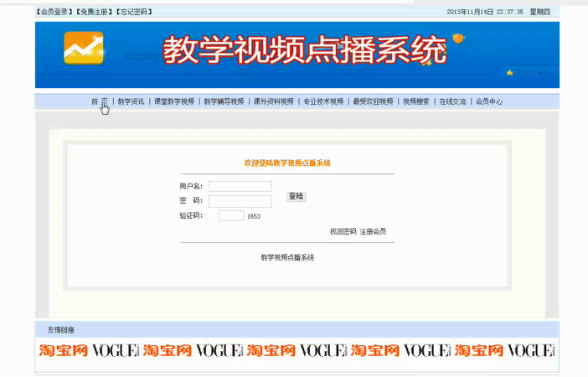The width and height of the screenshot is (588, 377).
Task: Open the 找回密码 link
Action: 343,231
